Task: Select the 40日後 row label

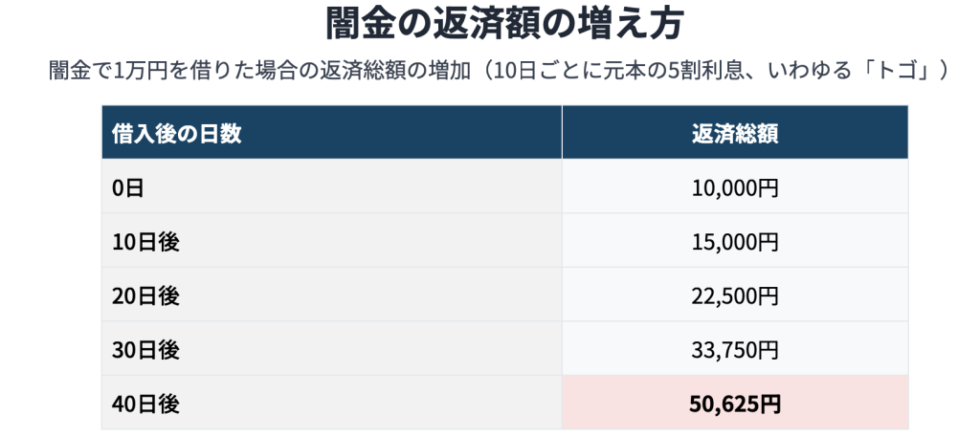Action: (332, 404)
